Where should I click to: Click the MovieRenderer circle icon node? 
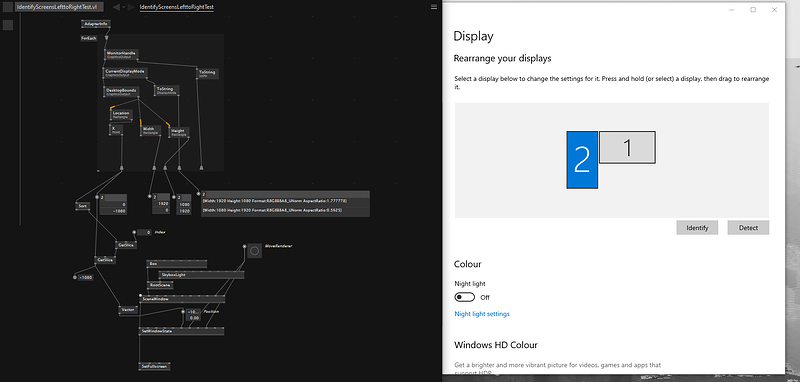[x=255, y=251]
